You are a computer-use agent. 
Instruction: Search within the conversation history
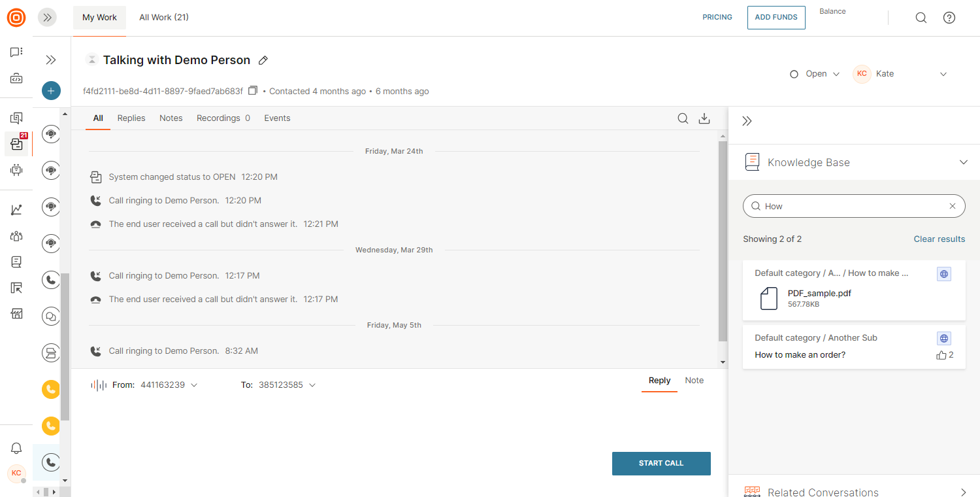coord(683,118)
